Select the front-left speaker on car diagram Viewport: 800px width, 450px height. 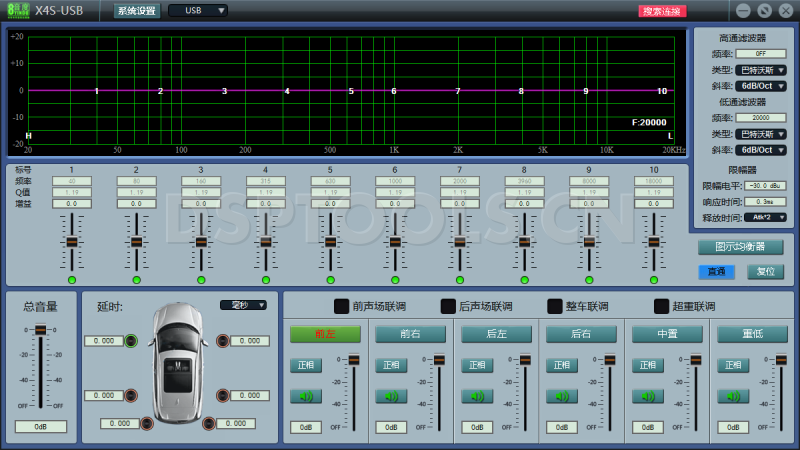point(132,341)
